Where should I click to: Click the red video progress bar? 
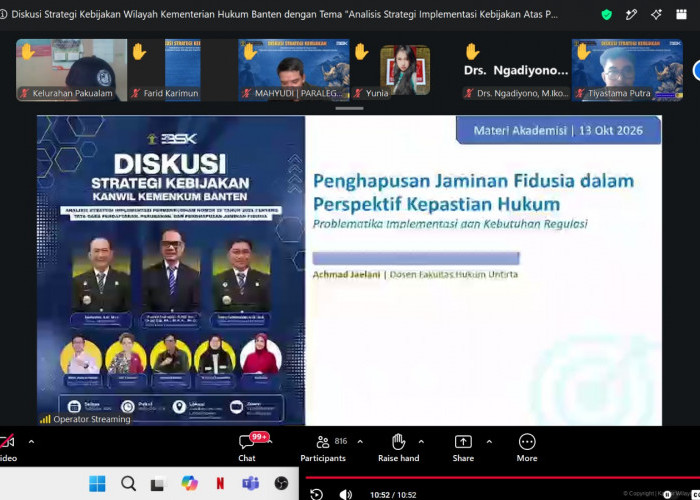tap(503, 478)
